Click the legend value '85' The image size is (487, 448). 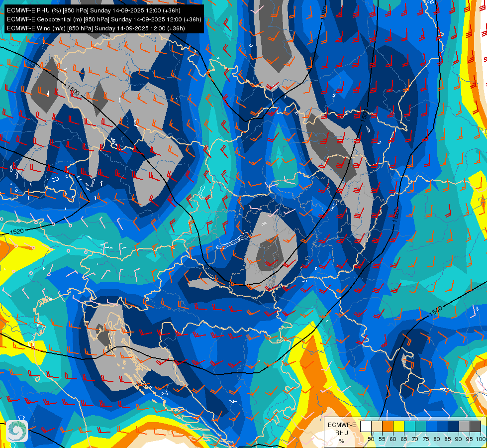point(448,440)
